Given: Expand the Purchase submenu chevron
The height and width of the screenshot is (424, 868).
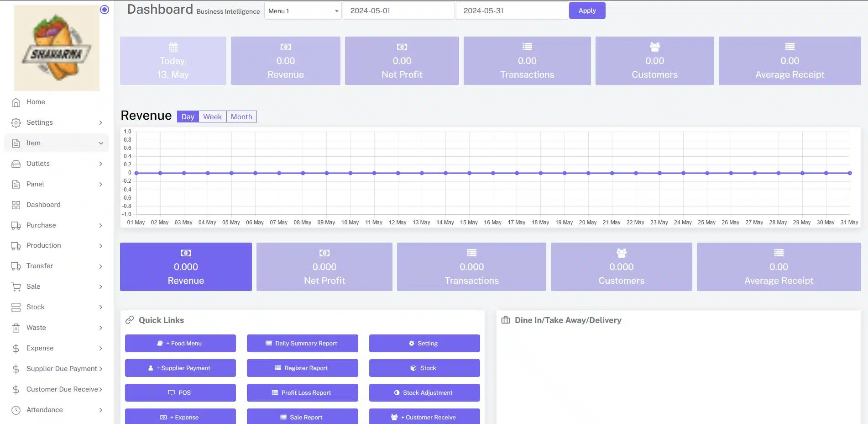Looking at the screenshot, I should click(x=101, y=226).
